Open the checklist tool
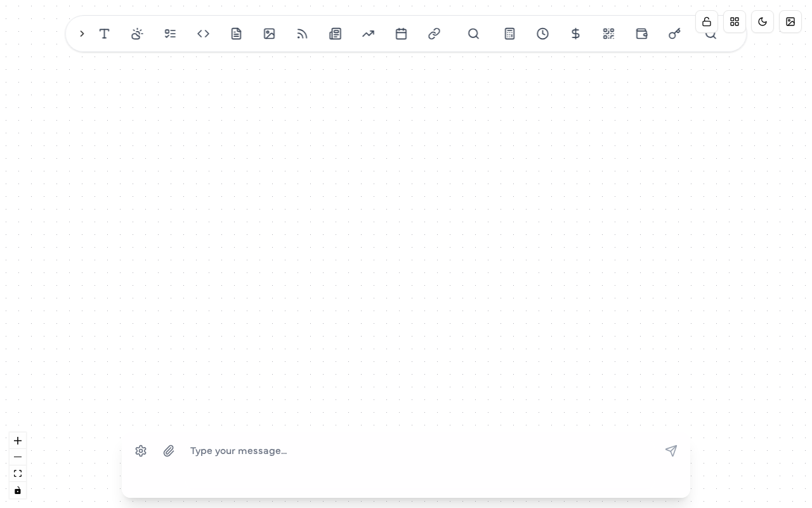The image size is (812, 508). point(170,34)
